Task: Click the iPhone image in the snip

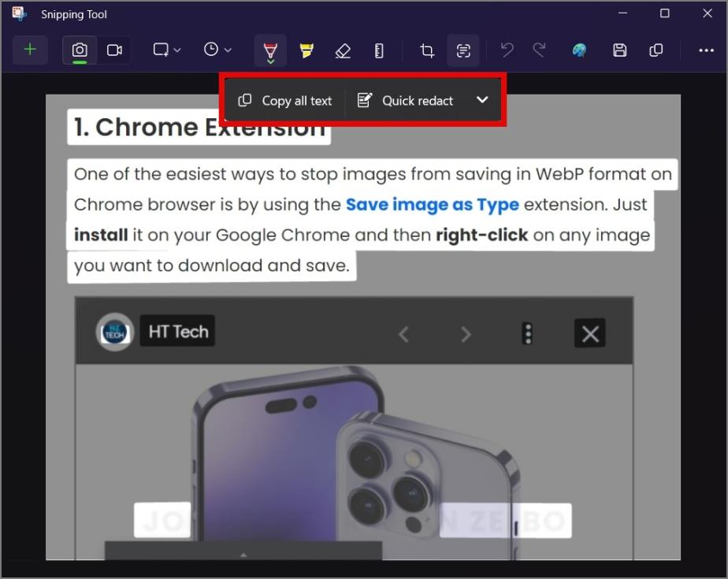Action: tap(355, 462)
